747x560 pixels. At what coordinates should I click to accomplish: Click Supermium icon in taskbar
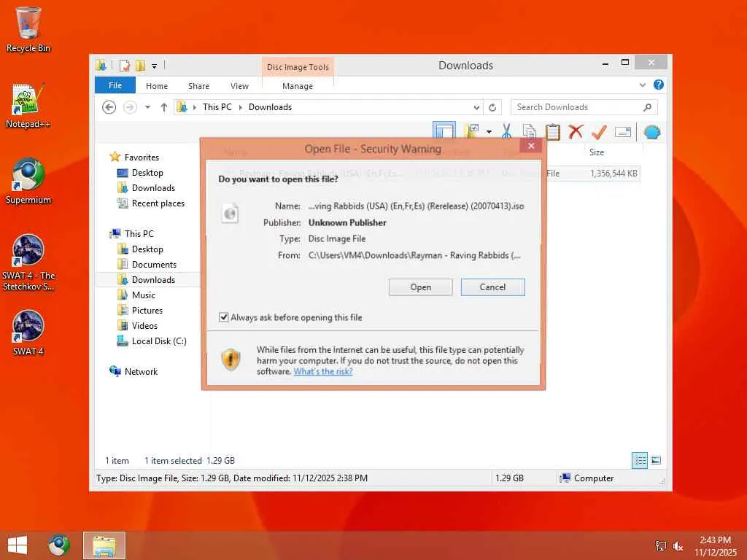click(58, 545)
